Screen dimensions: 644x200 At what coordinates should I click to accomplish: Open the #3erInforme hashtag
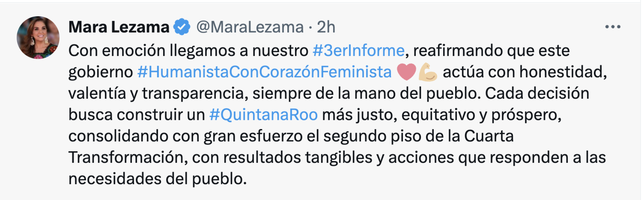358,51
